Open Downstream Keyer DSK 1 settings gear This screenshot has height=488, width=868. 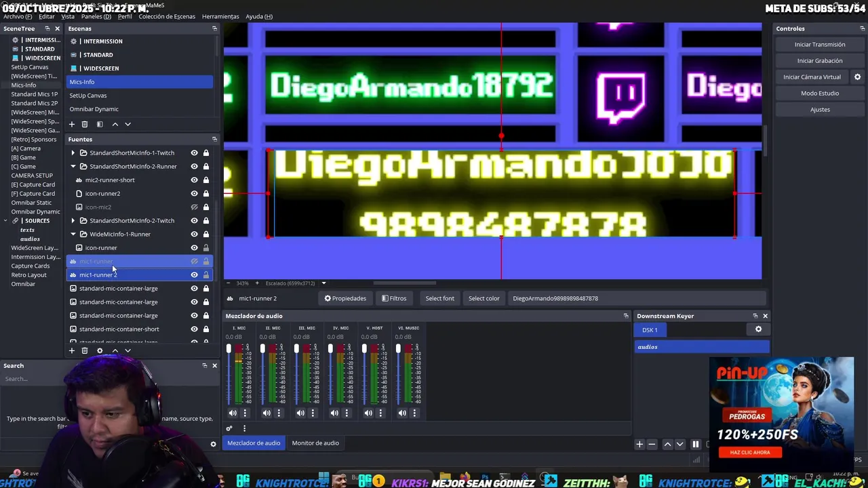[758, 329]
